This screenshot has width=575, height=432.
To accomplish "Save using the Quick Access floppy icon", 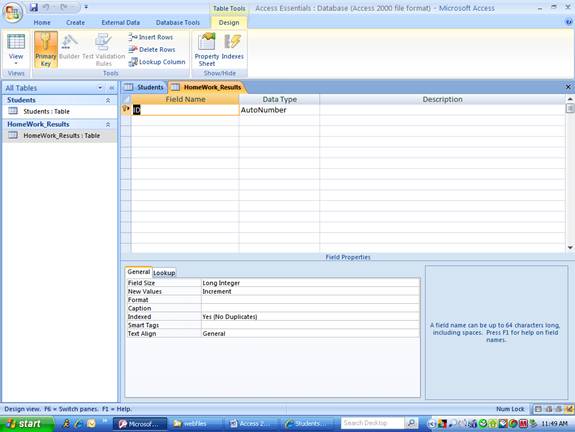I will coord(34,7).
